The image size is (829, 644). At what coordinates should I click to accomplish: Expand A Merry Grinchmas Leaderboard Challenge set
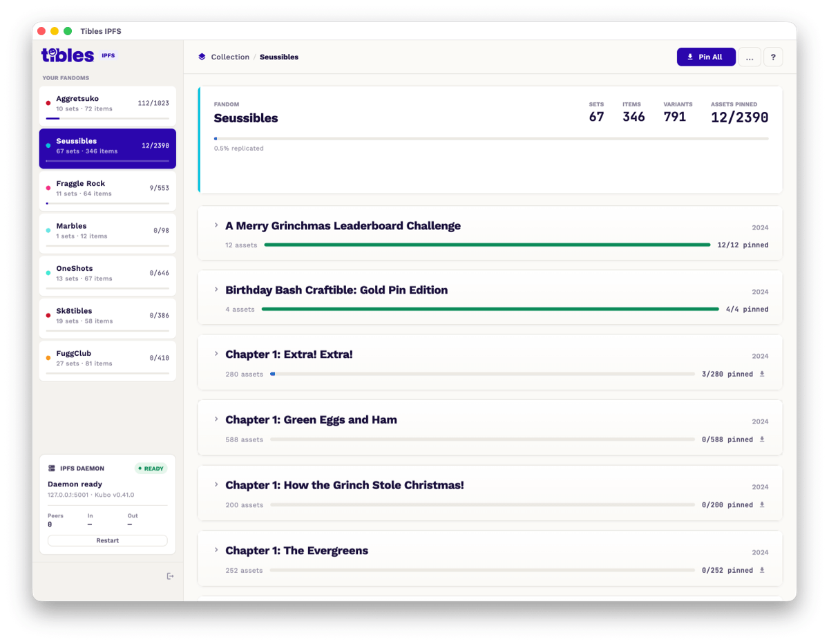[216, 225]
